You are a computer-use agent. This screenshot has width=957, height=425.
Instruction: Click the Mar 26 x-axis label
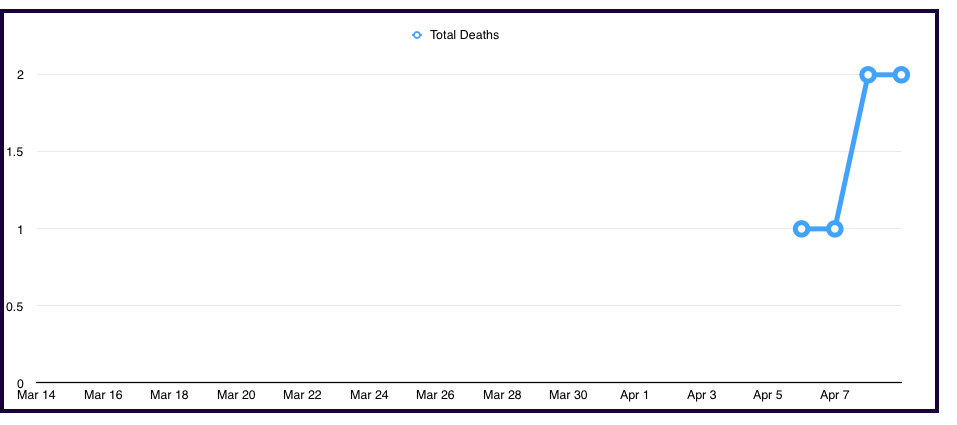tap(435, 395)
